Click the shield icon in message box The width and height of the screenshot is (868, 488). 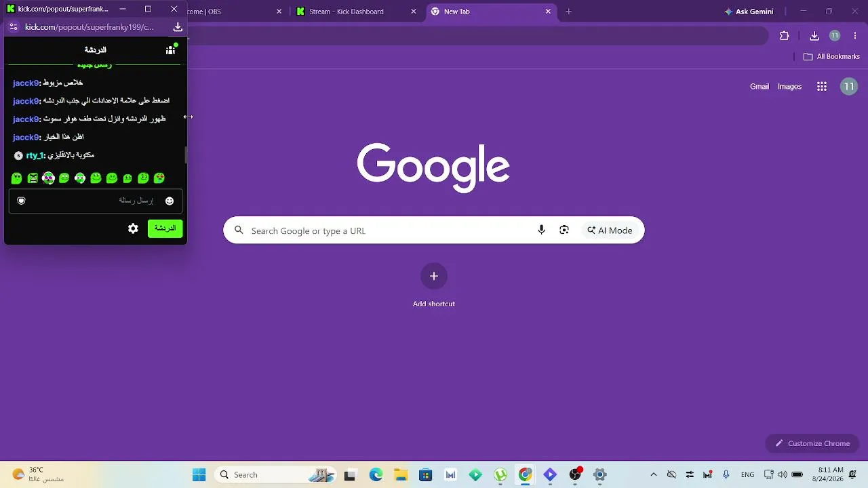click(x=21, y=201)
